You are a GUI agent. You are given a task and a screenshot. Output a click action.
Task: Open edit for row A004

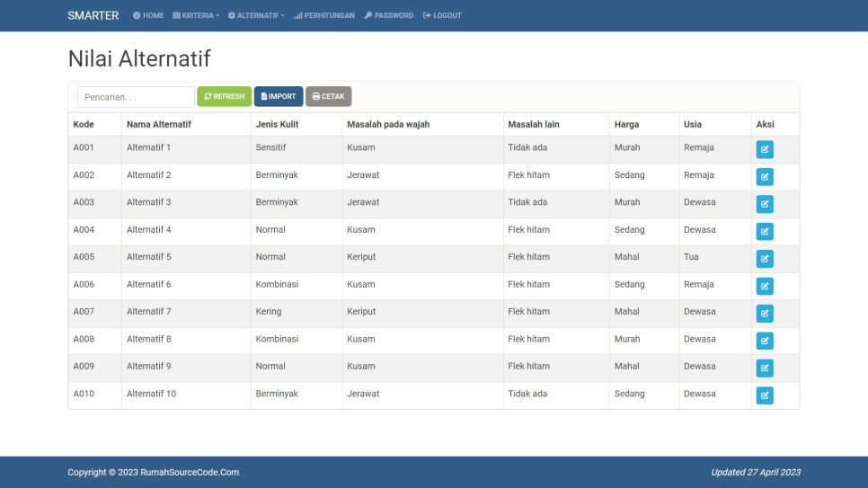(765, 232)
